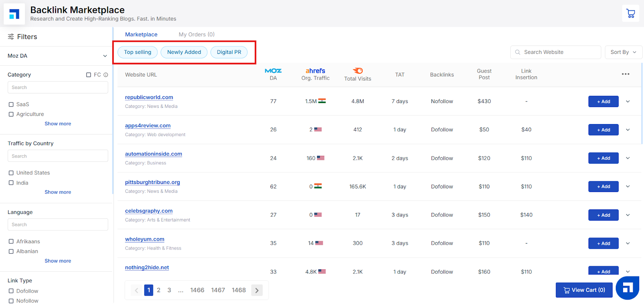Screen dimensions: 644x304
Task: Open the three-dots table options menu
Action: [x=625, y=74]
